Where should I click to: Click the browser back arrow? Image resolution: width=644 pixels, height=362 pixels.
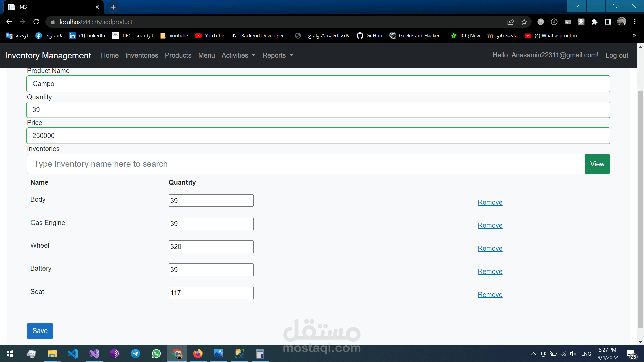pyautogui.click(x=9, y=22)
